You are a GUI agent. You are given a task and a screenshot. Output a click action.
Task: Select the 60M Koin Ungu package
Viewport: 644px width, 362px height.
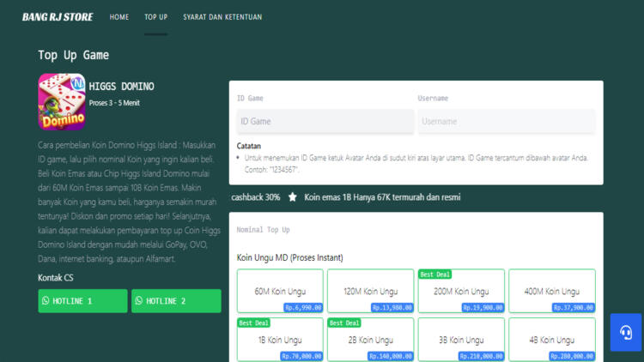(280, 292)
